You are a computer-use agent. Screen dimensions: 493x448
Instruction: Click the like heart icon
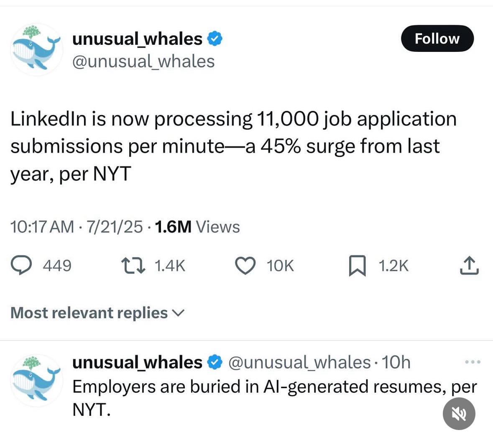(x=246, y=265)
